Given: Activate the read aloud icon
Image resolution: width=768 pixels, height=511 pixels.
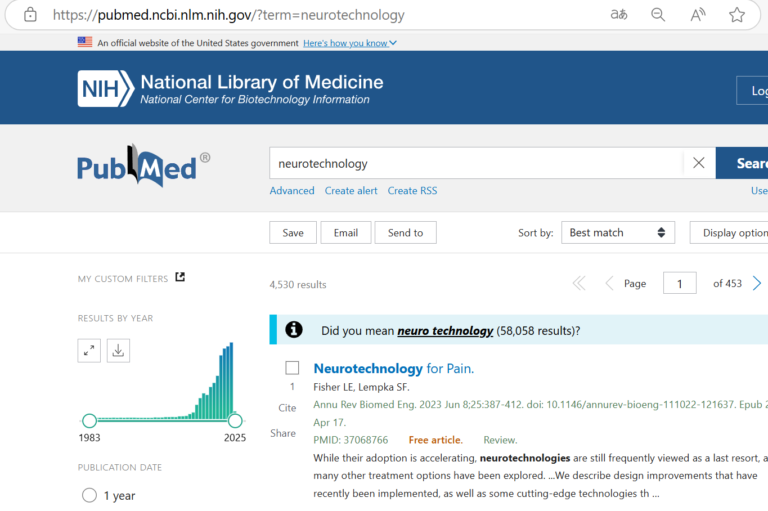Looking at the screenshot, I should pos(697,15).
